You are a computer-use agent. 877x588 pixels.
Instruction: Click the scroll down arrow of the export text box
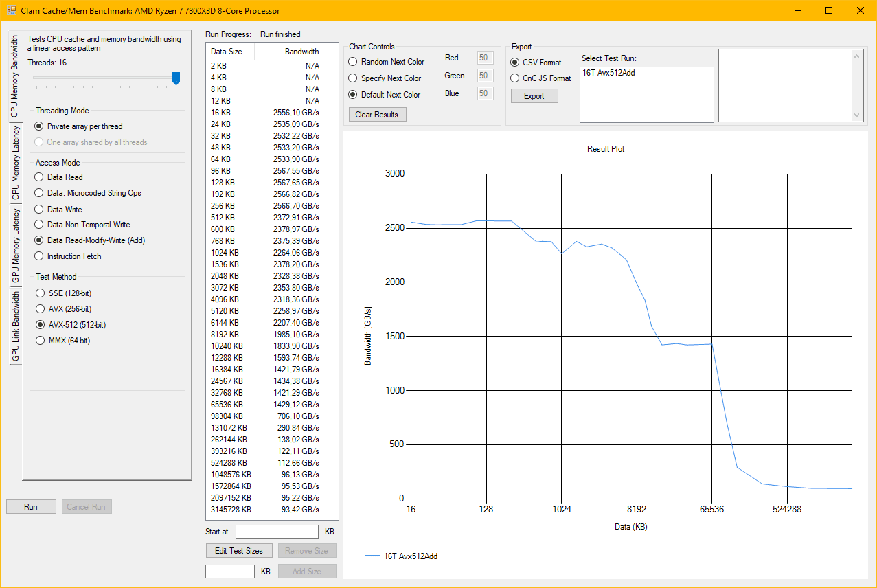857,115
